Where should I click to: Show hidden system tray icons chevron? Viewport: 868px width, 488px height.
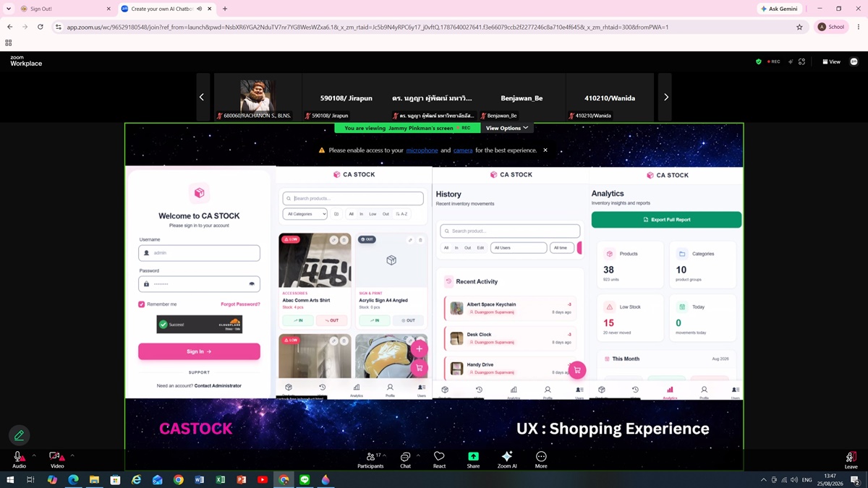tap(763, 479)
